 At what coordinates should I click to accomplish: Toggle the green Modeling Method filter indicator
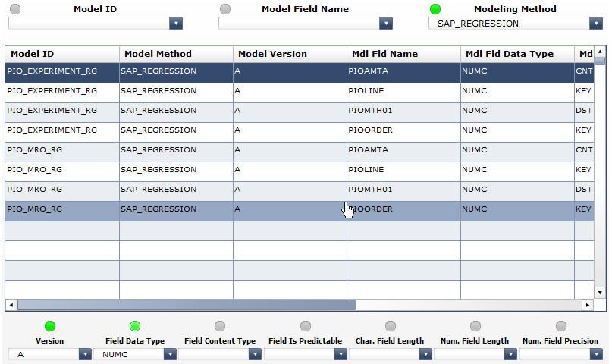[x=435, y=9]
